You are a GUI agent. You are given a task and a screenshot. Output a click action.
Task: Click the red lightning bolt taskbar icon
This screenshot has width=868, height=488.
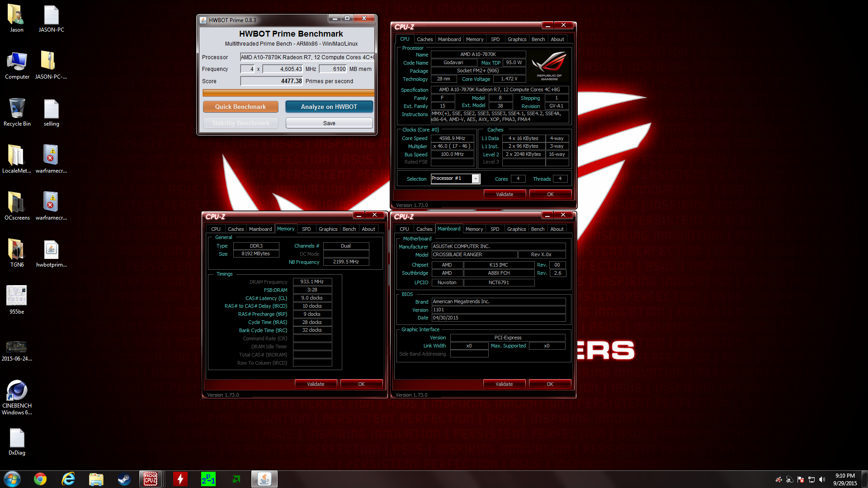(x=180, y=479)
